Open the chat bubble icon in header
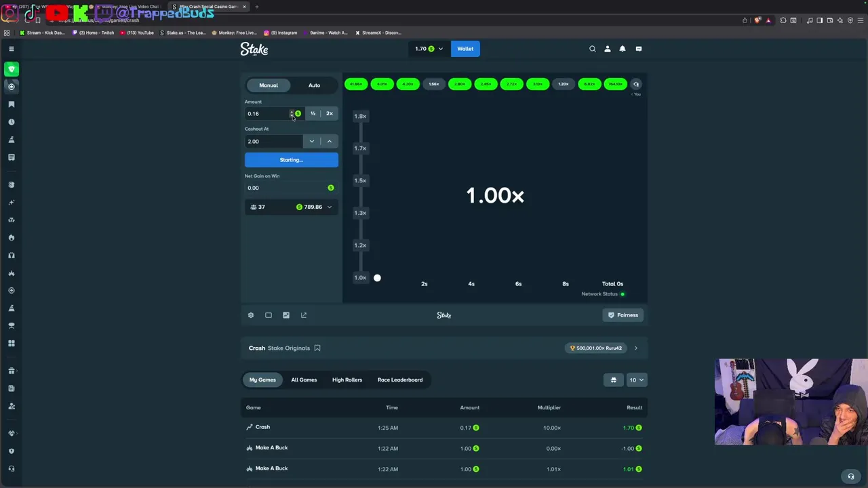 click(639, 49)
